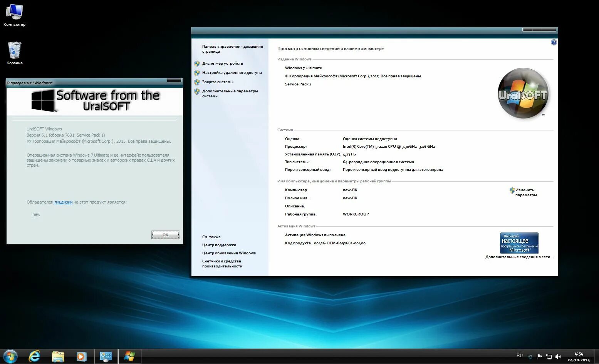
Task: Launch Internet Explorer from taskbar
Action: pos(34,356)
